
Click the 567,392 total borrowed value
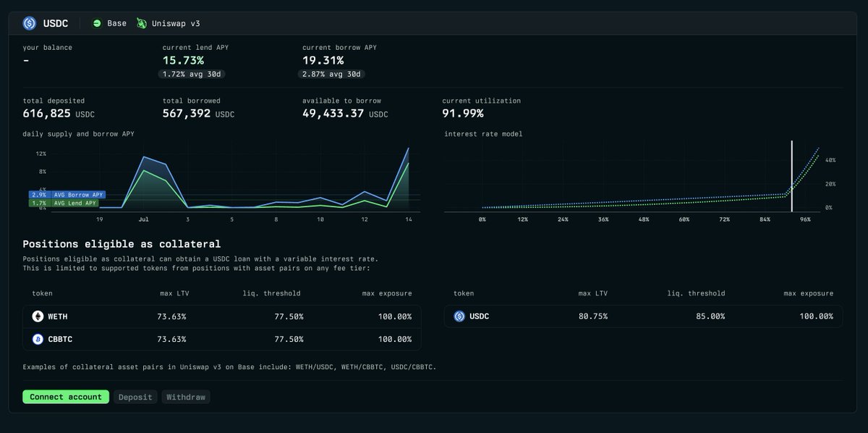[187, 114]
